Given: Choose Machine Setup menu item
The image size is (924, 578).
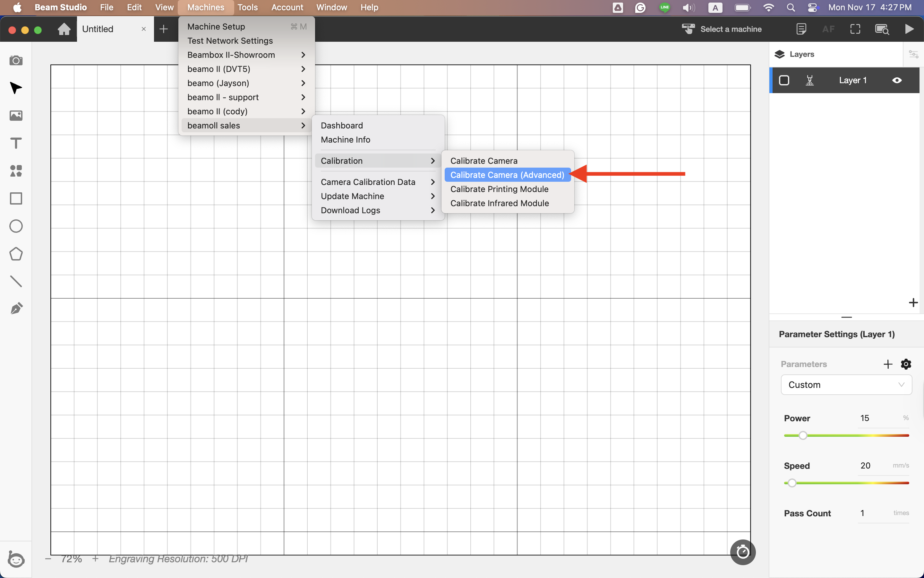Looking at the screenshot, I should coord(246,26).
